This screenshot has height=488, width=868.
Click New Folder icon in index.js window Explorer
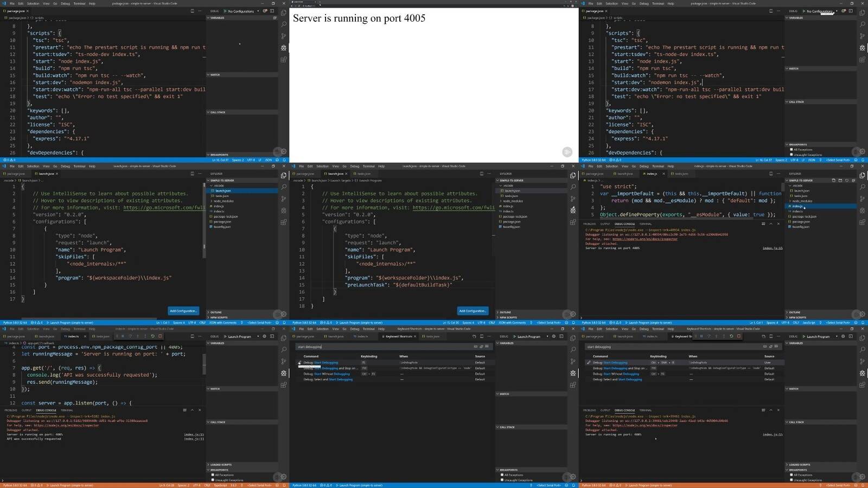(840, 180)
